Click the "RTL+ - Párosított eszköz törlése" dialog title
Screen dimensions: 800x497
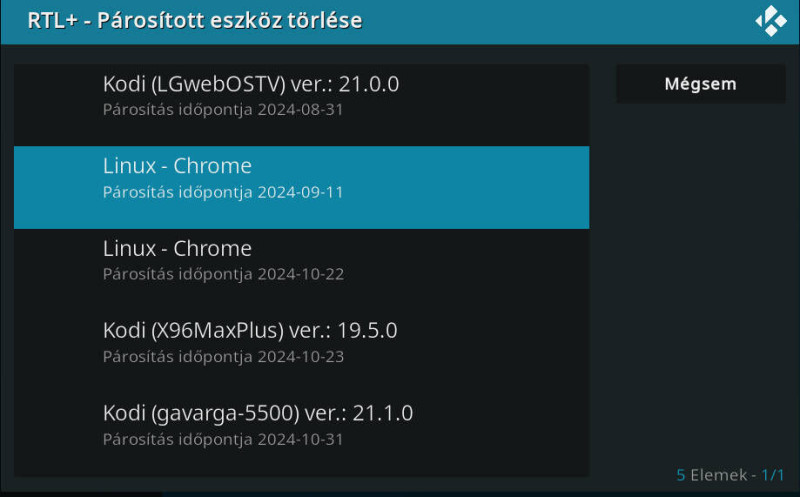pyautogui.click(x=195, y=21)
